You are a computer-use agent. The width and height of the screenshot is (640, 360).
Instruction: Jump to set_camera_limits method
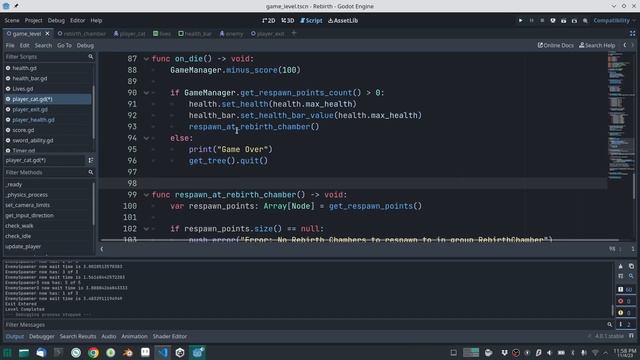tap(27, 205)
